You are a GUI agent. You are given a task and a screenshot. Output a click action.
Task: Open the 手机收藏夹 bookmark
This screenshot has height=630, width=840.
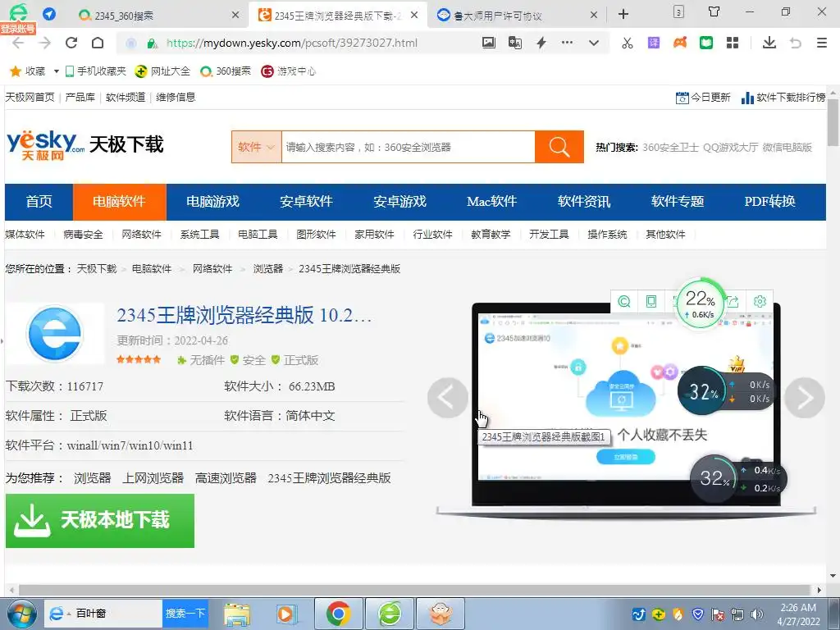point(96,71)
